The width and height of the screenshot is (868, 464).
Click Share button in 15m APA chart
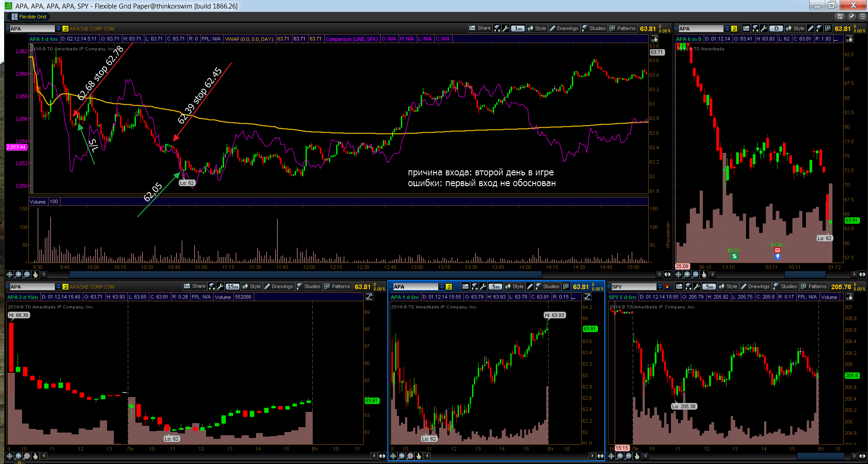(x=195, y=286)
